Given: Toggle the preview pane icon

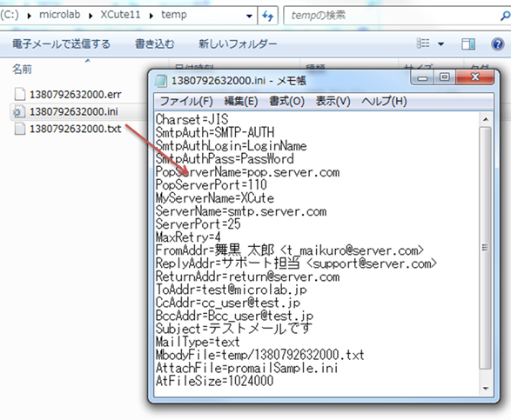Looking at the screenshot, I should tap(468, 43).
